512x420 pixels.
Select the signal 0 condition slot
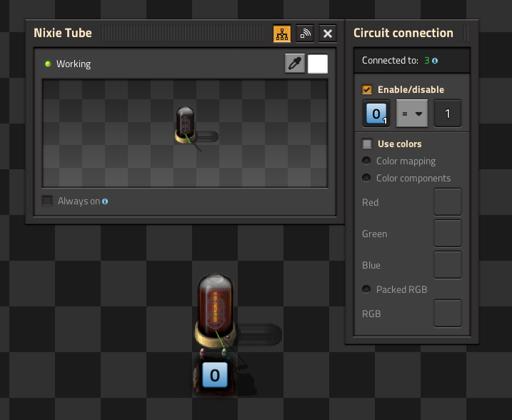pyautogui.click(x=376, y=114)
